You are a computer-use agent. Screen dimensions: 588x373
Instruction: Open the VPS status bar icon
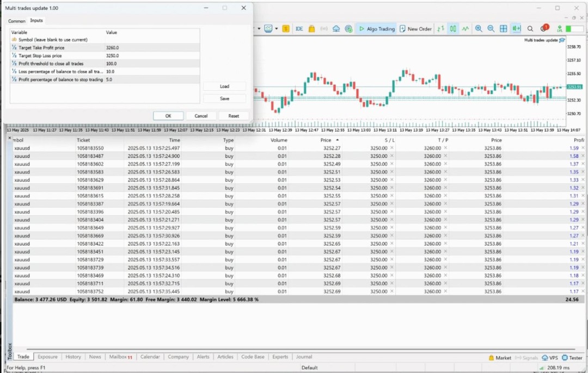(550, 358)
